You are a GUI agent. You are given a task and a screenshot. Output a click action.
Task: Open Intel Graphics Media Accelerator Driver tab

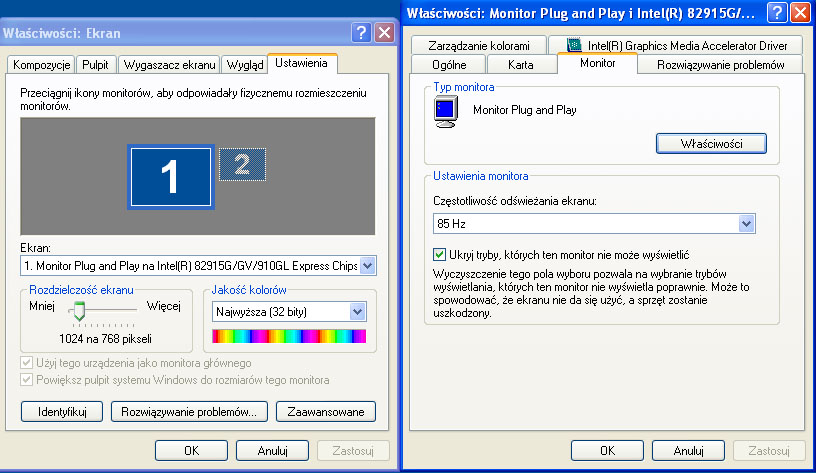pyautogui.click(x=677, y=46)
